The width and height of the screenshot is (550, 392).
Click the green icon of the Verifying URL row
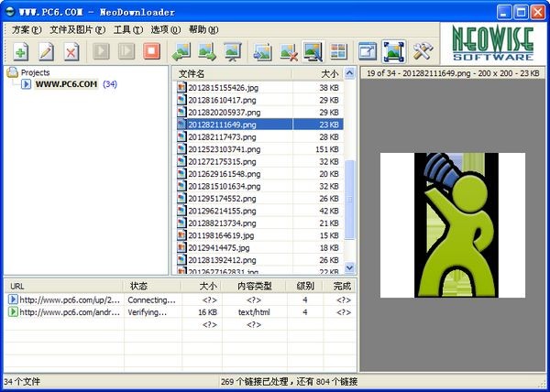13,311
